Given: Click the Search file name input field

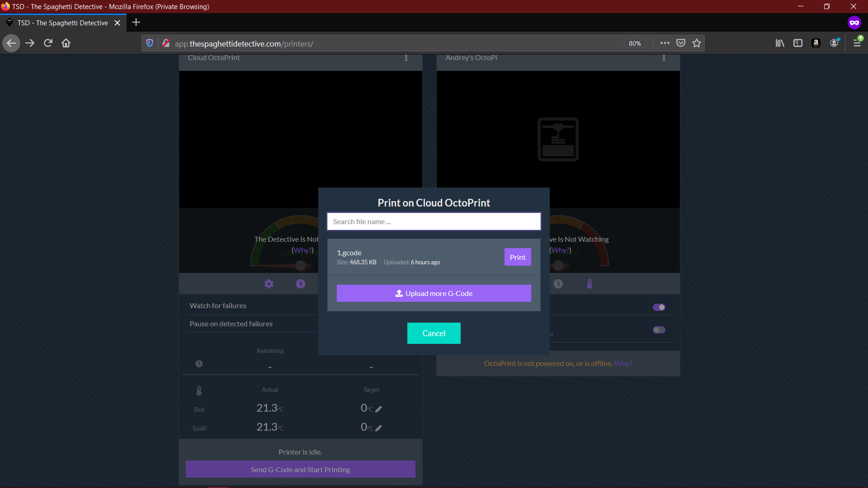Looking at the screenshot, I should click(434, 221).
